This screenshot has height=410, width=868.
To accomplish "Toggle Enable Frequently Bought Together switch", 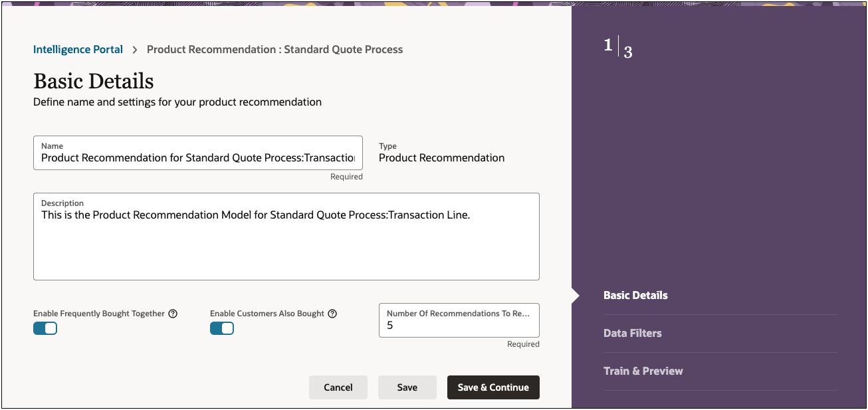I will pyautogui.click(x=45, y=328).
